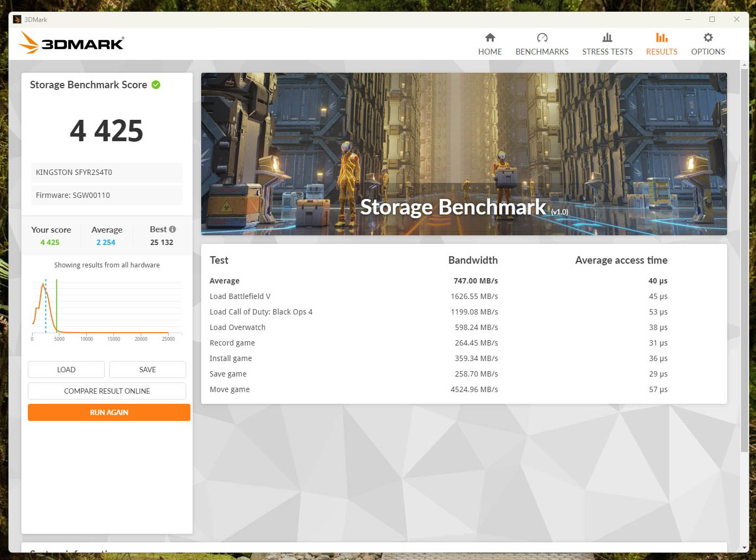756x560 pixels.
Task: Click the Storage Benchmark banner image
Action: [x=464, y=154]
